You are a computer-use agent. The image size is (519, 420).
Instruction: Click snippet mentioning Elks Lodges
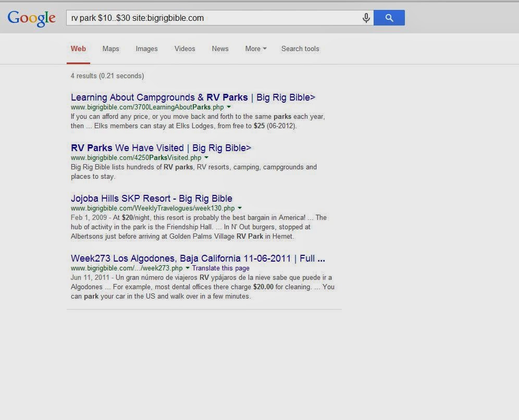[x=198, y=121]
